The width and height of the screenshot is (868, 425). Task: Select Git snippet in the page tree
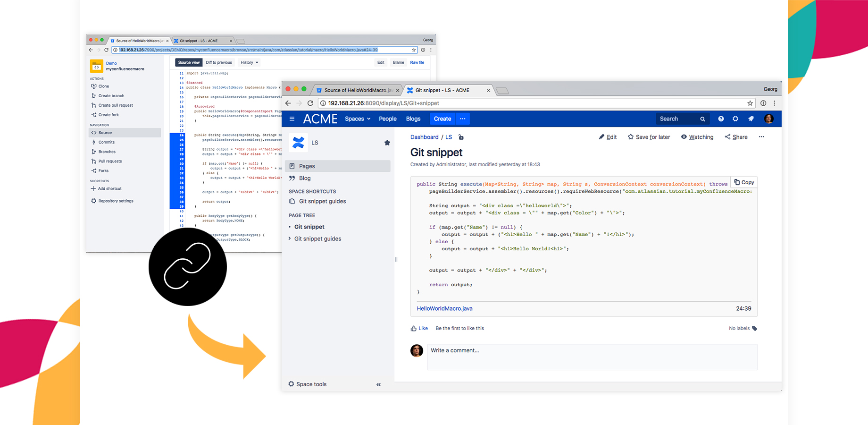pos(309,227)
